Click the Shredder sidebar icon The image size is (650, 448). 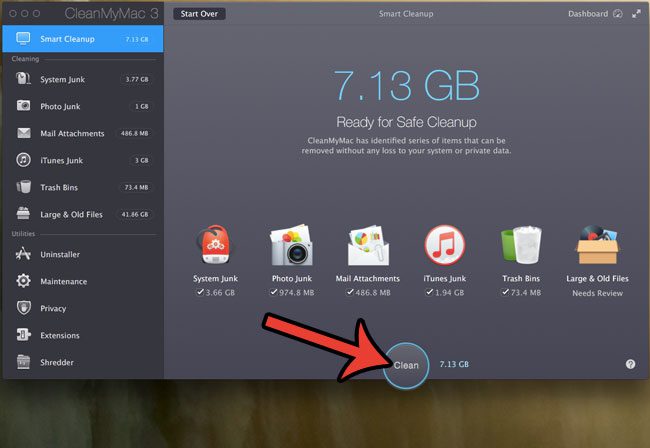24,362
